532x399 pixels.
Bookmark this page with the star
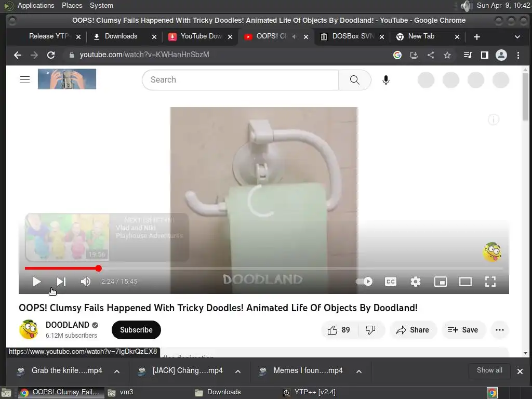[447, 55]
